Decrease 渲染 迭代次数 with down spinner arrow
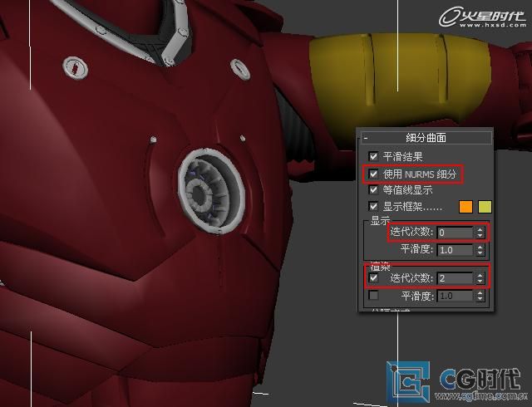532x407 pixels. [480, 282]
